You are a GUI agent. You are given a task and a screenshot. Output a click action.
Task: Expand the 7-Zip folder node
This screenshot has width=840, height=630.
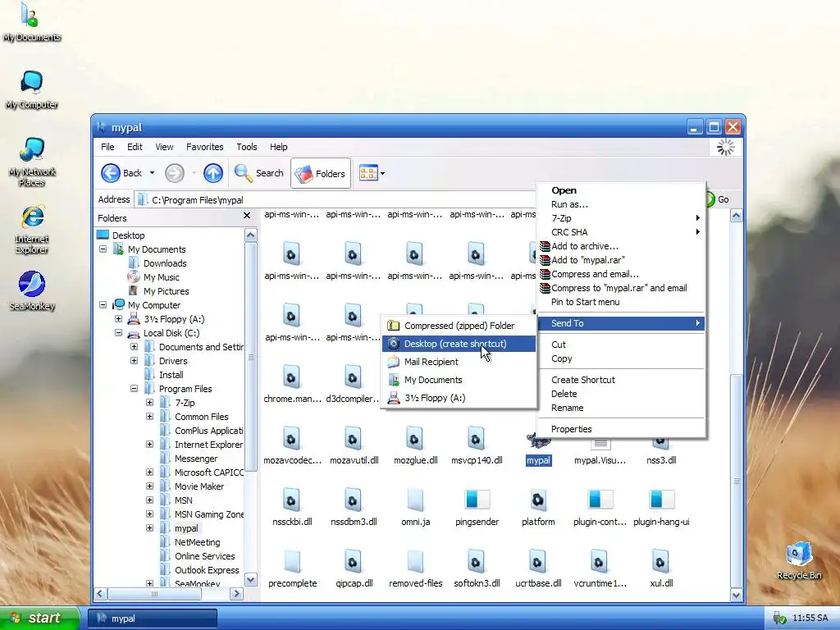(x=149, y=402)
